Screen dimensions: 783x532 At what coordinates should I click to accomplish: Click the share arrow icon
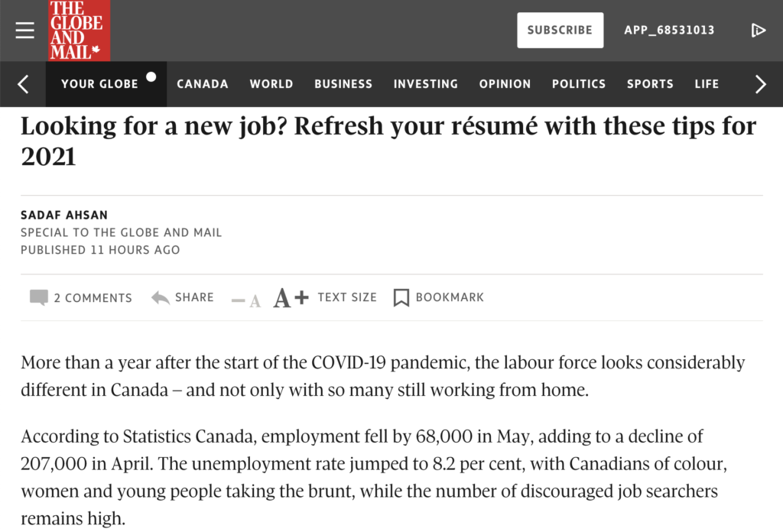[161, 298]
